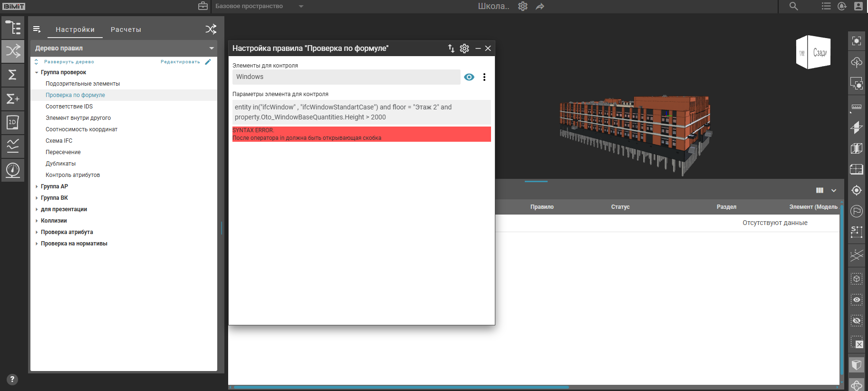Open the 2D view tool

13,122
